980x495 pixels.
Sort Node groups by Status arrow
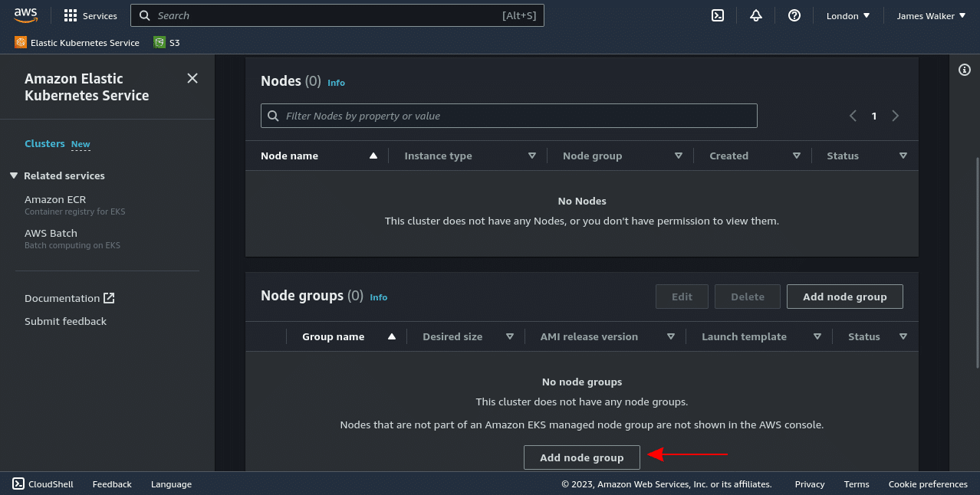903,336
